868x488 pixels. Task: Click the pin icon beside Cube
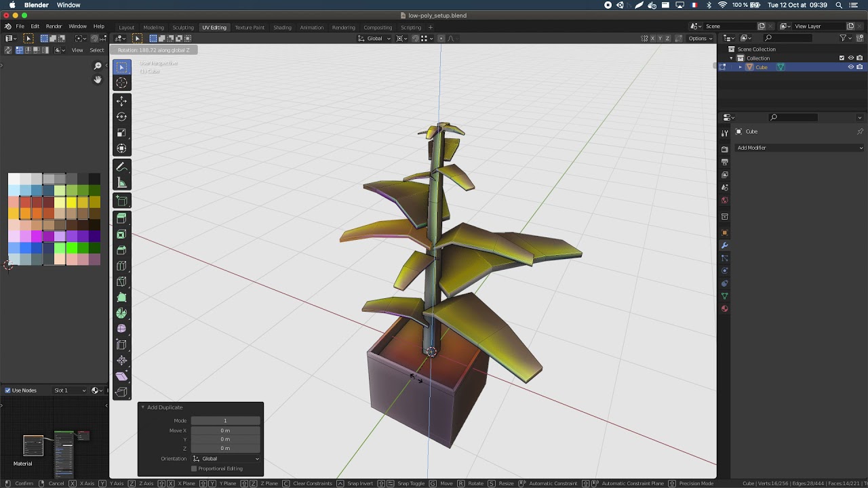(x=860, y=131)
